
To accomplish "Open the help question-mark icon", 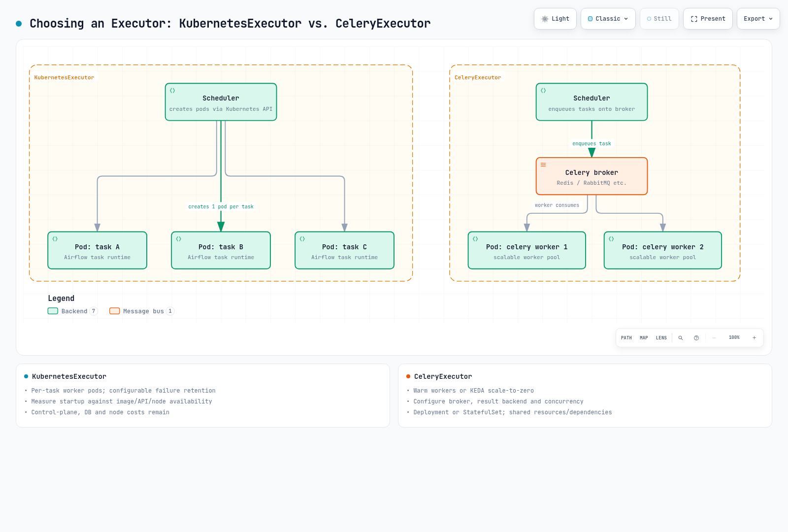I will tap(696, 338).
